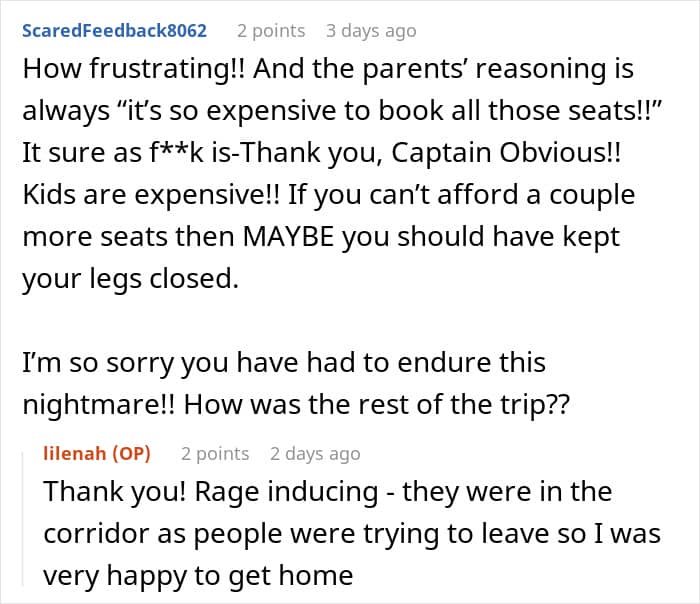
Task: Click the censored word f**k
Action: (176, 153)
